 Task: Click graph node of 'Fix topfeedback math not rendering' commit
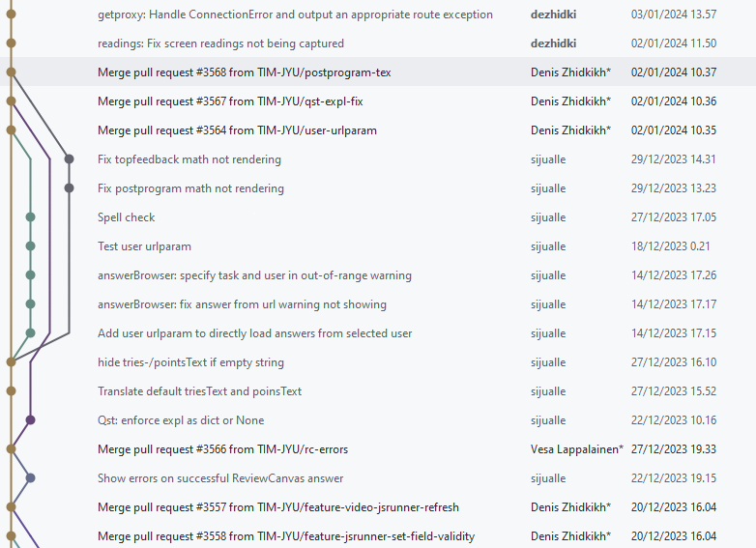[x=69, y=159]
